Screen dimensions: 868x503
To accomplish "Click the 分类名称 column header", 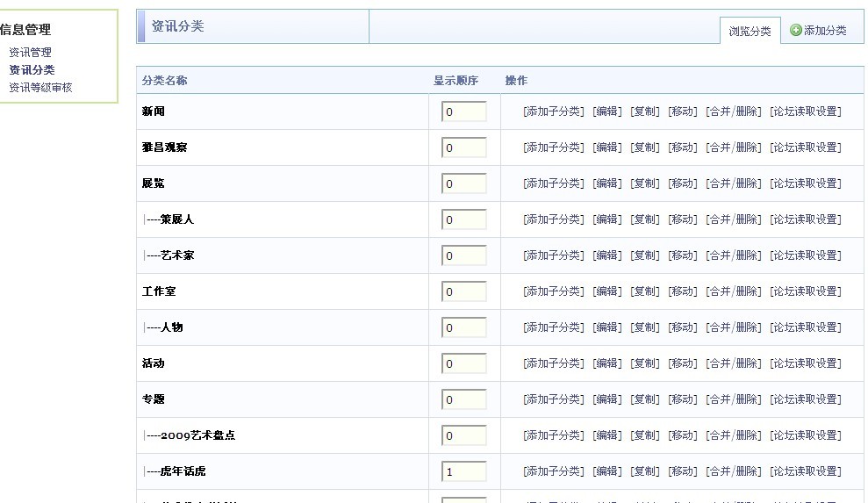I will coord(164,81).
